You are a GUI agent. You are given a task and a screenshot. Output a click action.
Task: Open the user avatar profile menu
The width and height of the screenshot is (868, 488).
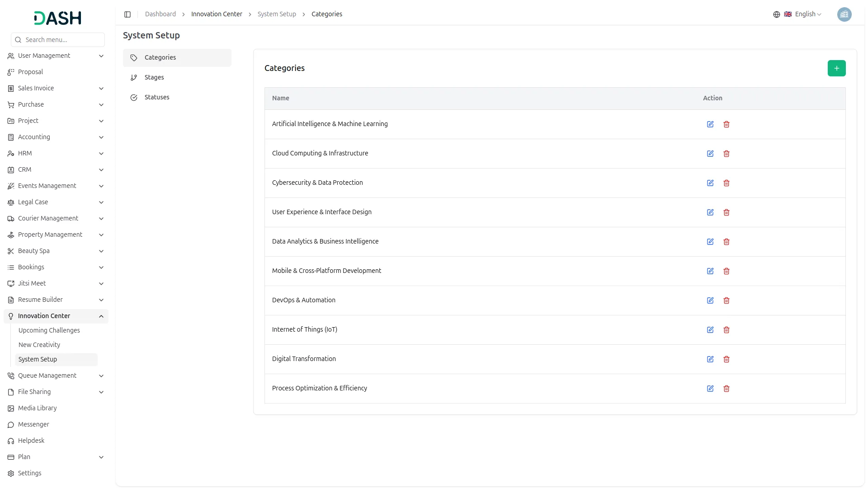pyautogui.click(x=844, y=14)
